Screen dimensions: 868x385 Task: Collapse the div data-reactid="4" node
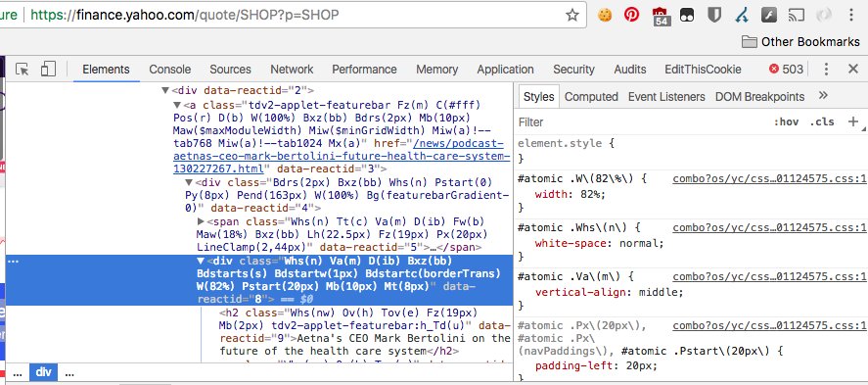point(189,183)
